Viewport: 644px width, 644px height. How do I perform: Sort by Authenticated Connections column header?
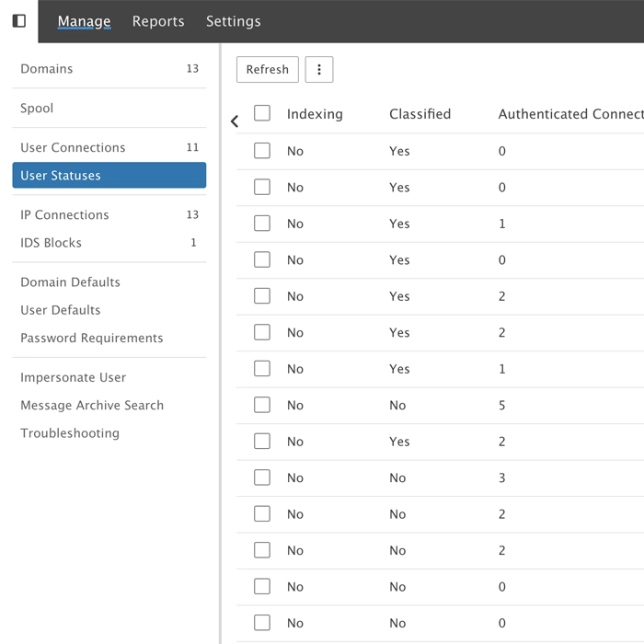[x=571, y=114]
